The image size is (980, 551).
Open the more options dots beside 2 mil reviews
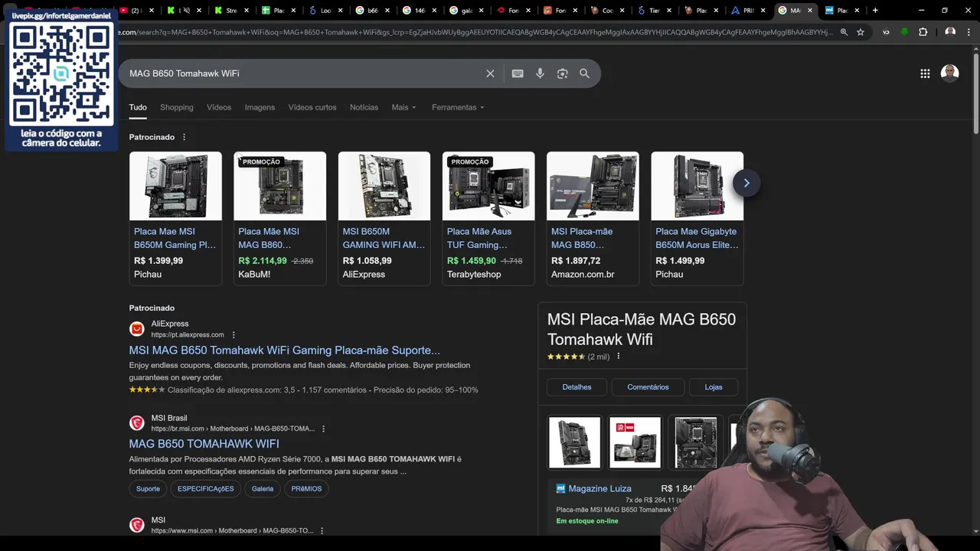click(x=618, y=357)
